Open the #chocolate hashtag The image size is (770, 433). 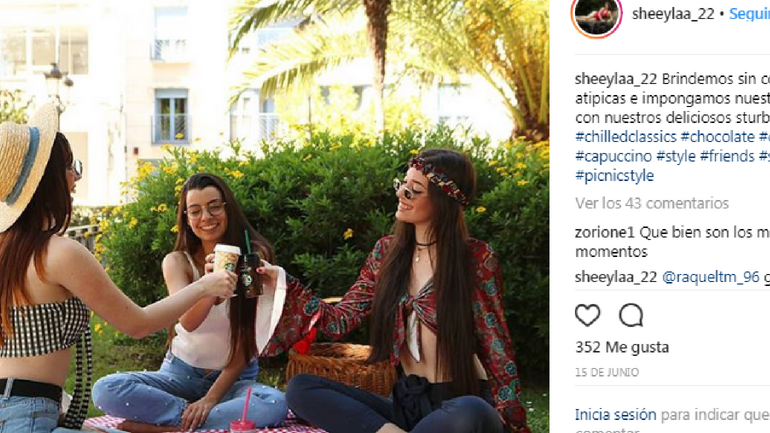pyautogui.click(x=717, y=136)
